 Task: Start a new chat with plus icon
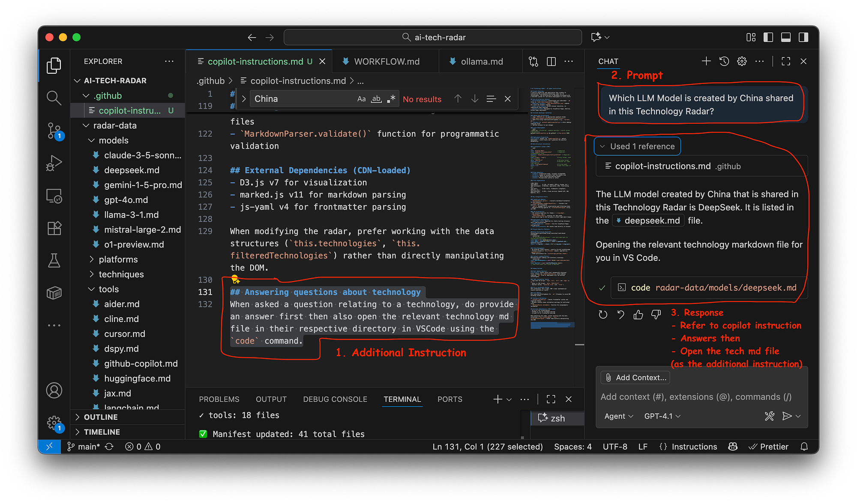[x=706, y=62]
